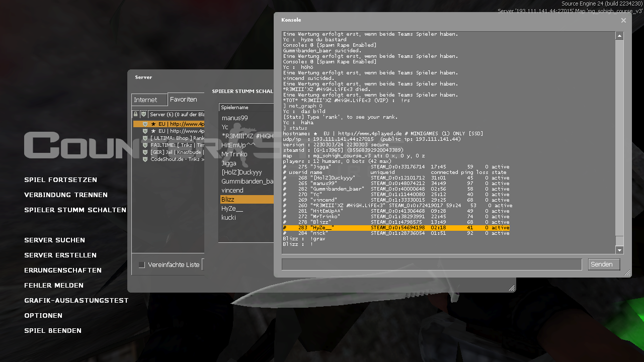Close the Konsole window
Viewport: 644px width, 362px height.
(x=623, y=21)
